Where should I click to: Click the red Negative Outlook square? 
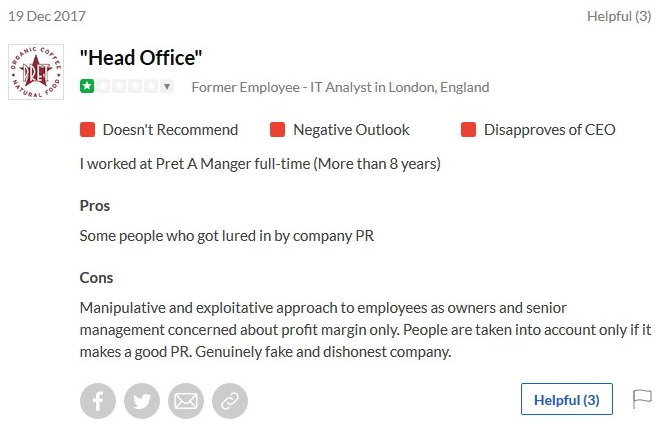coord(278,130)
